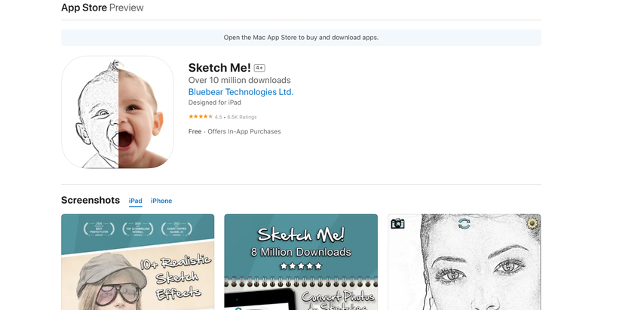Click the 'Designed for iPad' text
This screenshot has height=310, width=644.
click(x=215, y=103)
